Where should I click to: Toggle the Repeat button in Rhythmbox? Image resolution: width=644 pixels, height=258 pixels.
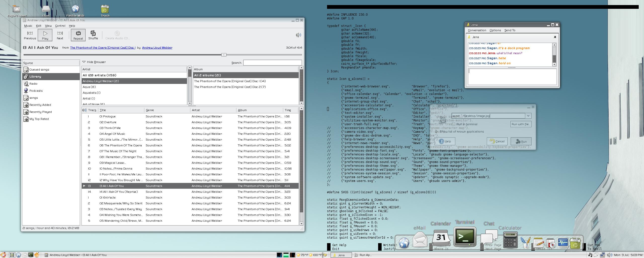78,35
